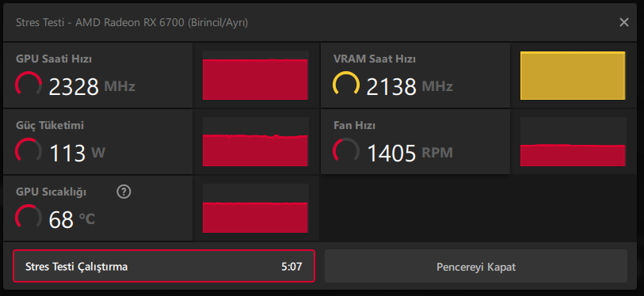Select the GPU clock speed red graph
Screen dimensions: 644x296
tap(256, 75)
